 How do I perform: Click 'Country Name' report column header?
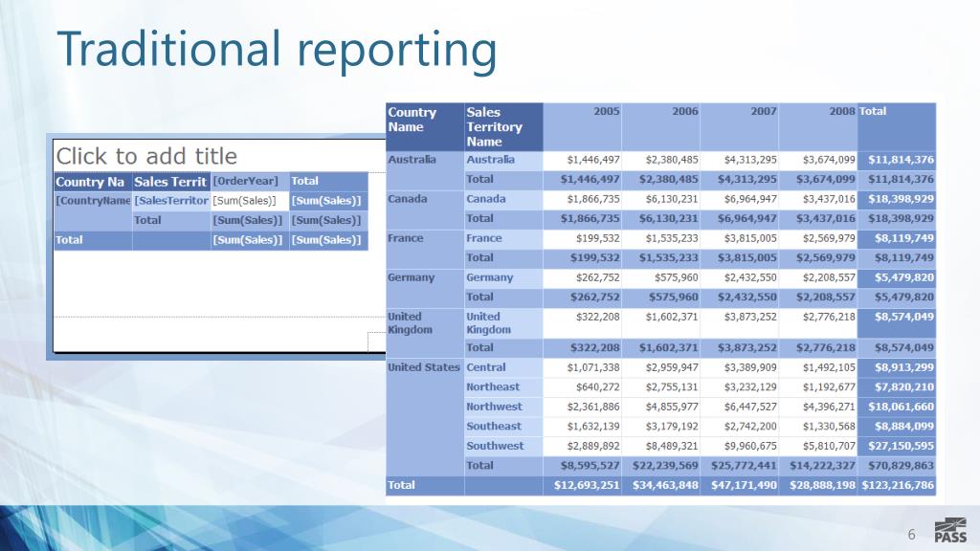425,127
